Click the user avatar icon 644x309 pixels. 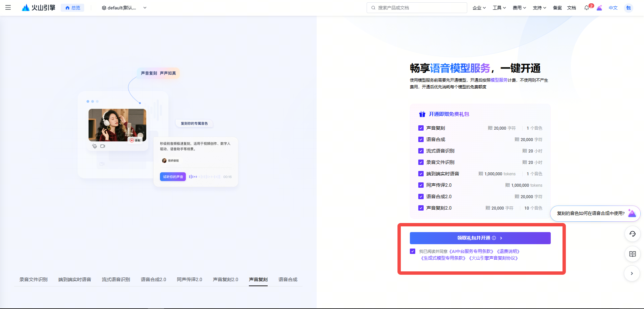629,8
